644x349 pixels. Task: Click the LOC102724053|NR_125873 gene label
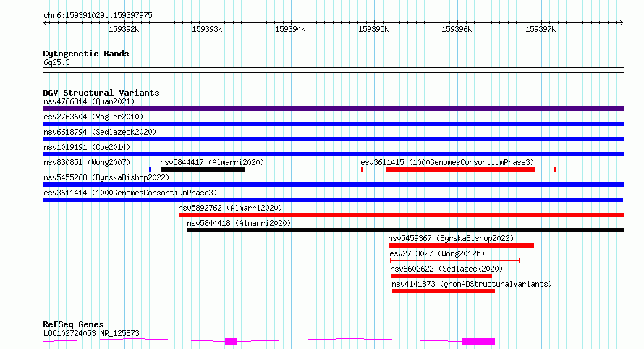tap(91, 333)
